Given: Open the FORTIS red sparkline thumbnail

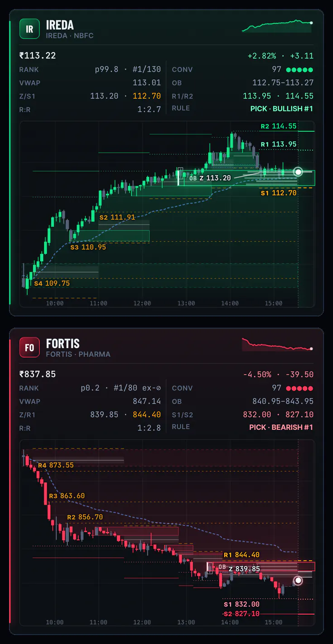Looking at the screenshot, I should click(x=277, y=344).
